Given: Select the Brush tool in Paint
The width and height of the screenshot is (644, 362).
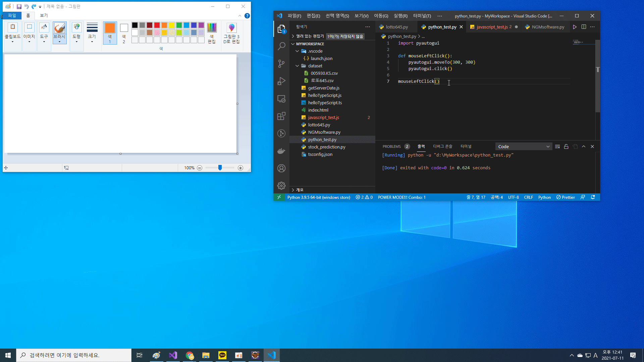Looking at the screenshot, I should [59, 28].
